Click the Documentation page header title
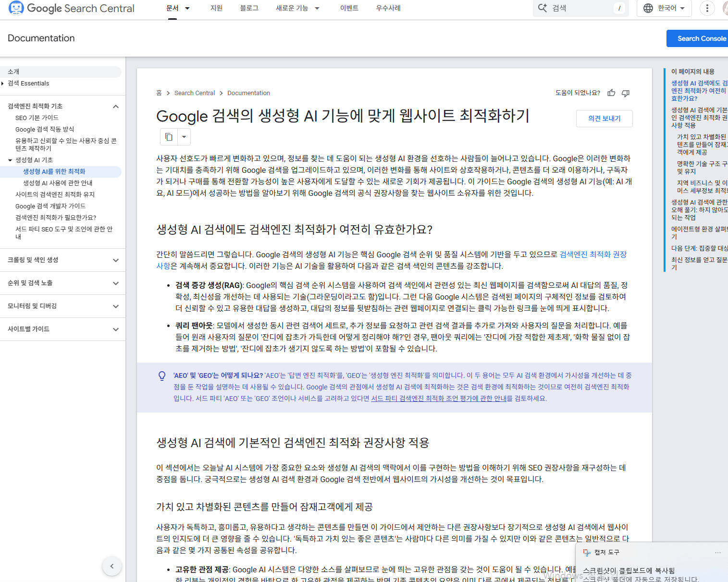728x582 pixels. click(41, 38)
